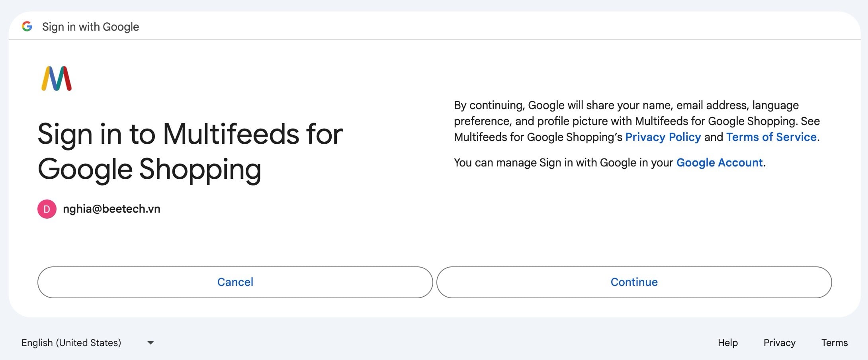Screen dimensions: 868x360
Task: Follow the Google Account link
Action: pos(719,162)
